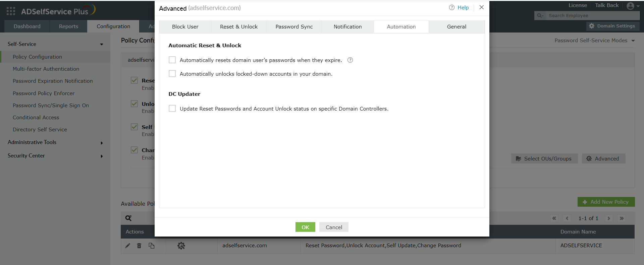Viewport: 644px width, 265px height.
Task: Click the search icon above the Actions column
Action: click(128, 218)
